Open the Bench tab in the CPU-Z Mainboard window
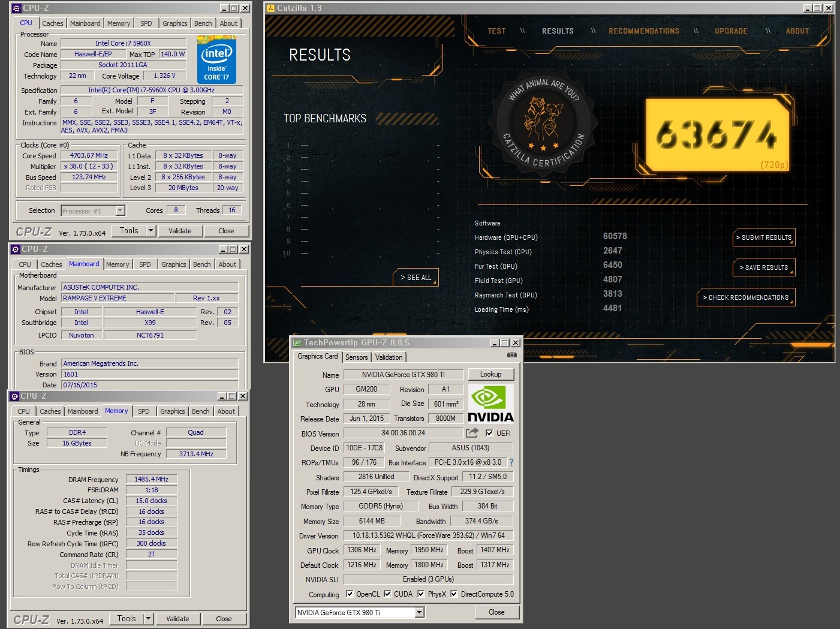 coord(202,264)
